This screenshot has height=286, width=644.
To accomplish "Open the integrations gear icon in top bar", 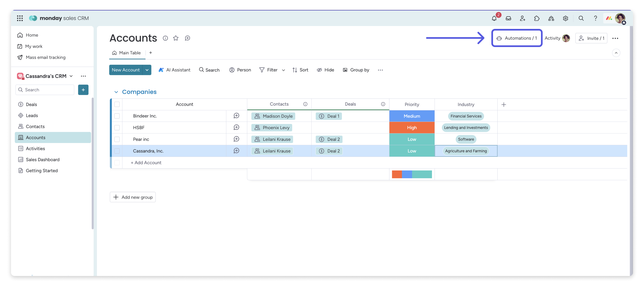I will [x=565, y=18].
